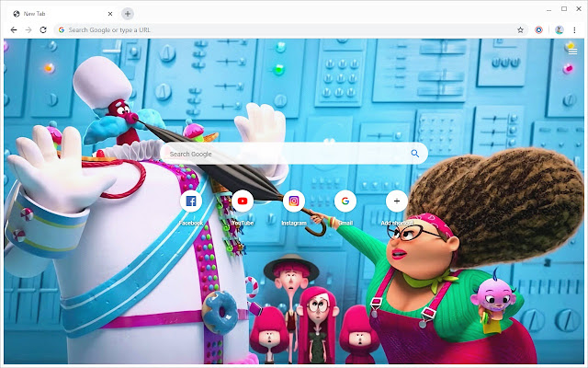The width and height of the screenshot is (588, 368).
Task: Close the New Tab tab
Action: 110,14
